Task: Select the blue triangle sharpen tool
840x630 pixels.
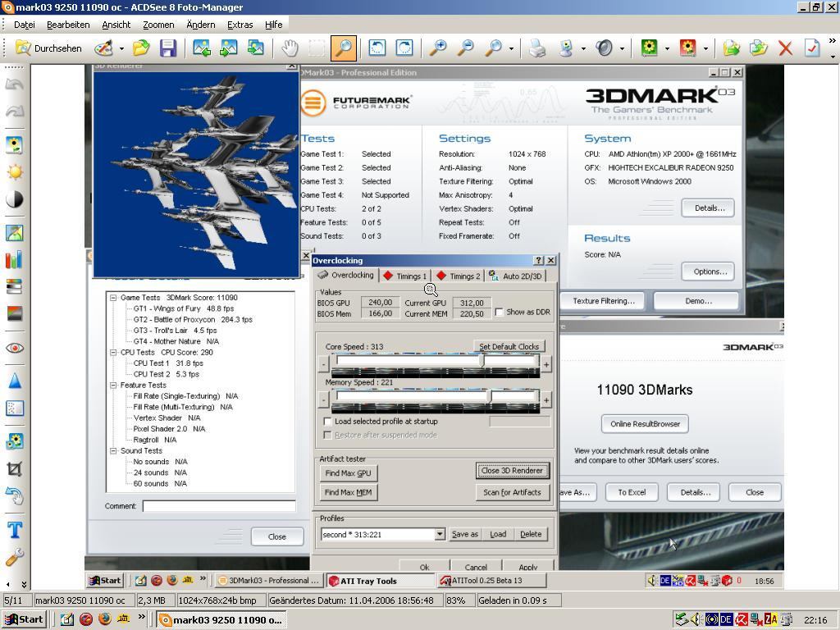Action: [15, 381]
